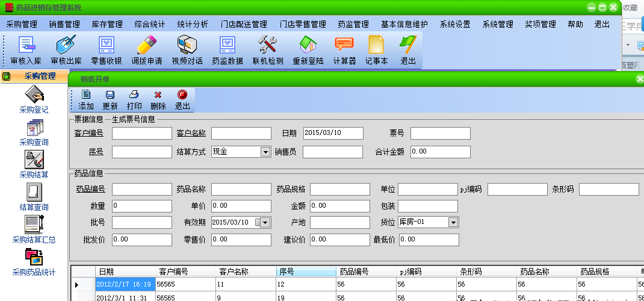Click 退出 in the menu bar

click(602, 24)
